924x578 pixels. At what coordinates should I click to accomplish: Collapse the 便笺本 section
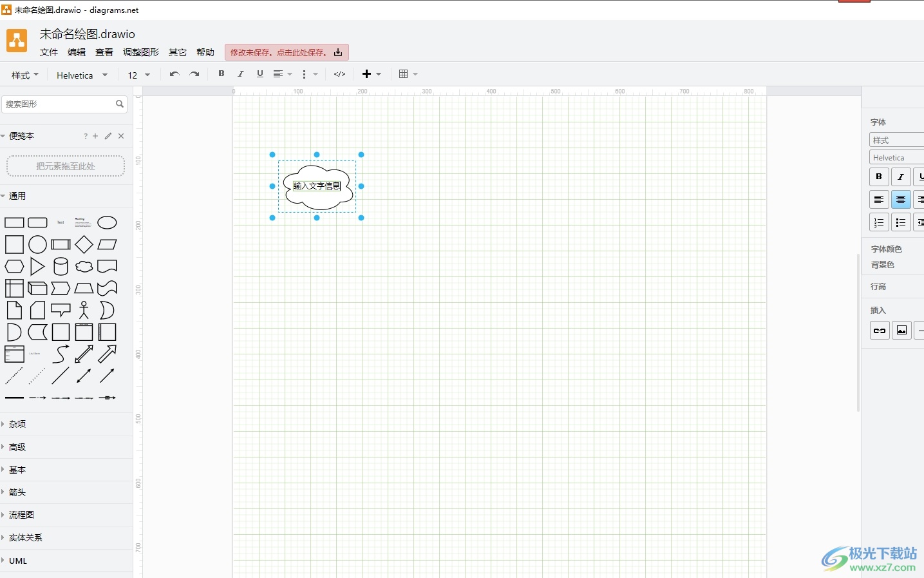(21, 136)
